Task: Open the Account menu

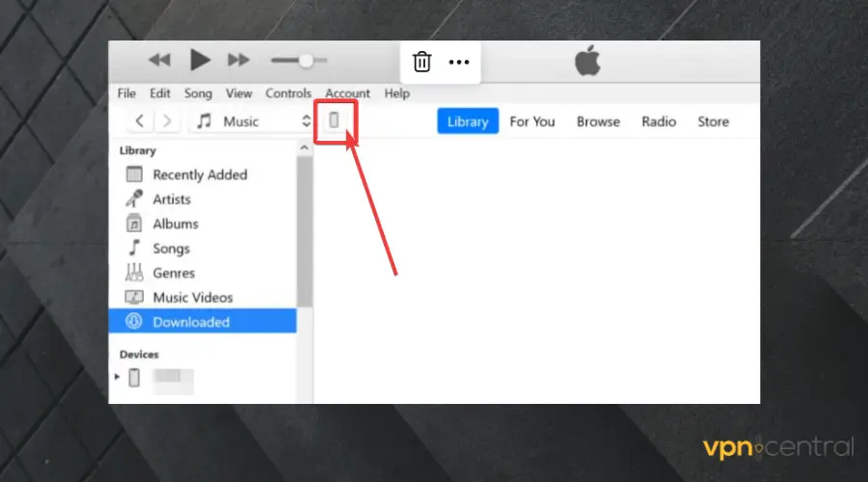Action: click(347, 93)
